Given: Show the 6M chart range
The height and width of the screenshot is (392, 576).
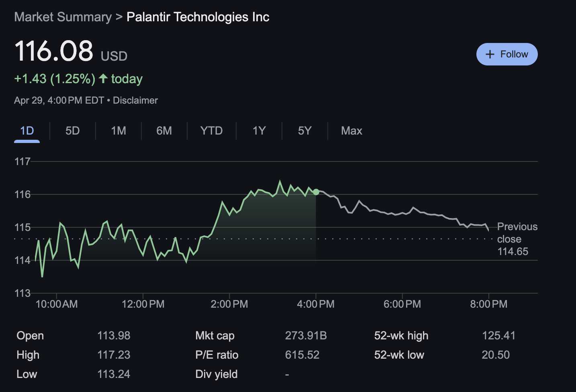Looking at the screenshot, I should click(164, 131).
